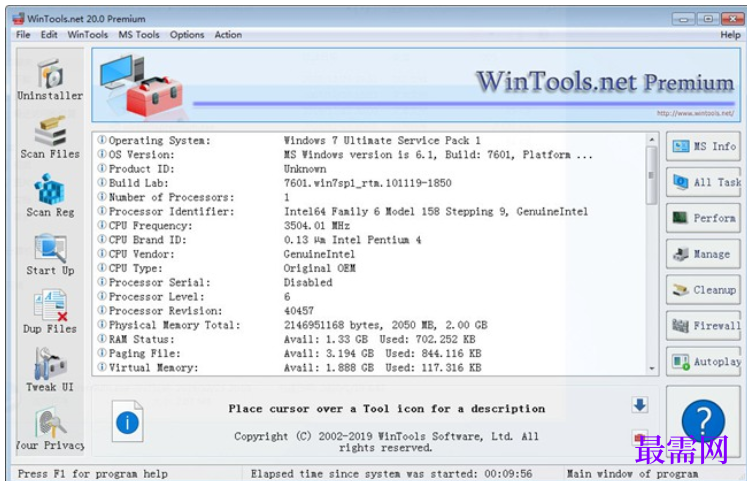Maximize the WinTools.net window

coord(708,19)
